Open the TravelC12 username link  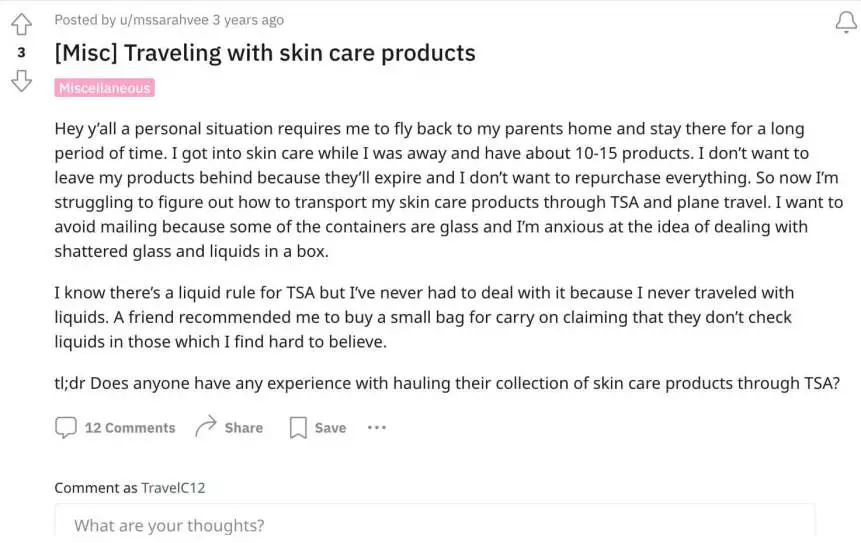click(172, 488)
